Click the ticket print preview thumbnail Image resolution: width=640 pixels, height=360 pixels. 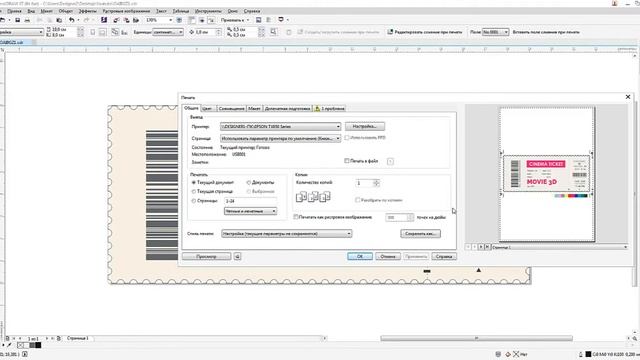pos(547,173)
